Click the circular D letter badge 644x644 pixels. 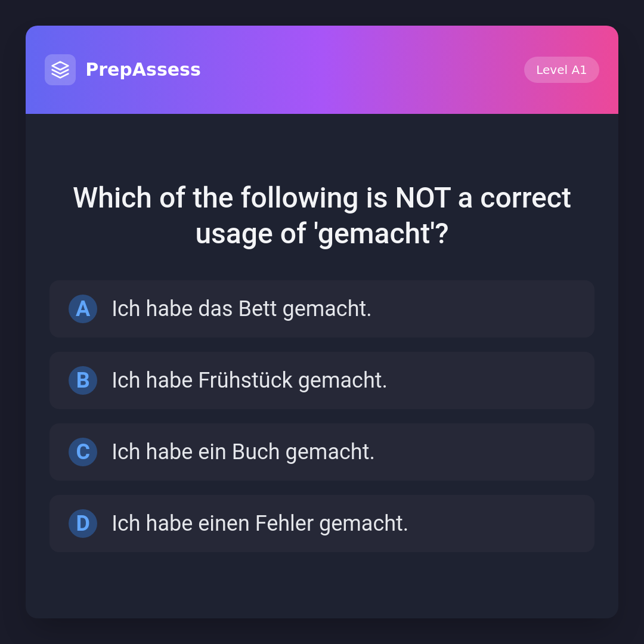point(83,524)
